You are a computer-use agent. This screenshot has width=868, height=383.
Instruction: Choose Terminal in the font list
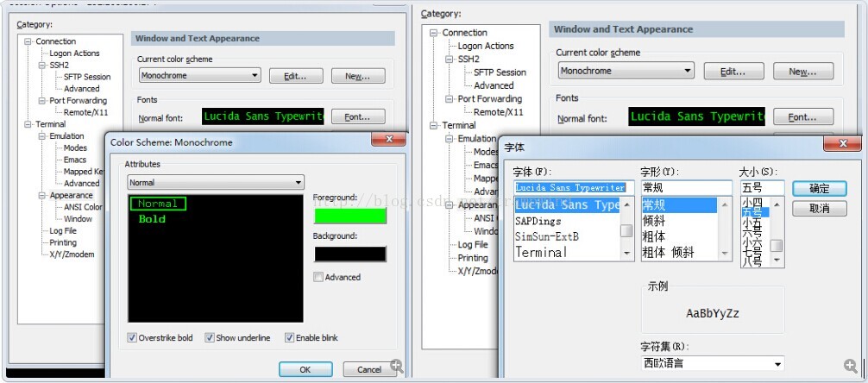pyautogui.click(x=541, y=253)
